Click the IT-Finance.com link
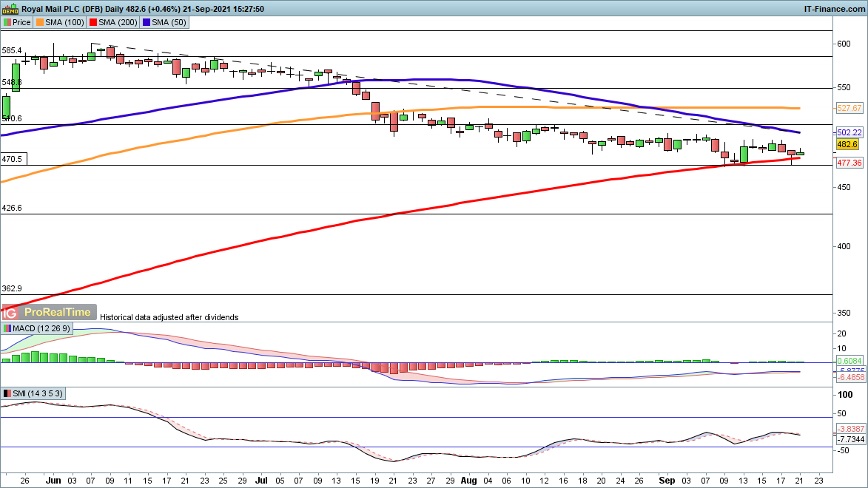The height and width of the screenshot is (488, 868). pyautogui.click(x=834, y=9)
